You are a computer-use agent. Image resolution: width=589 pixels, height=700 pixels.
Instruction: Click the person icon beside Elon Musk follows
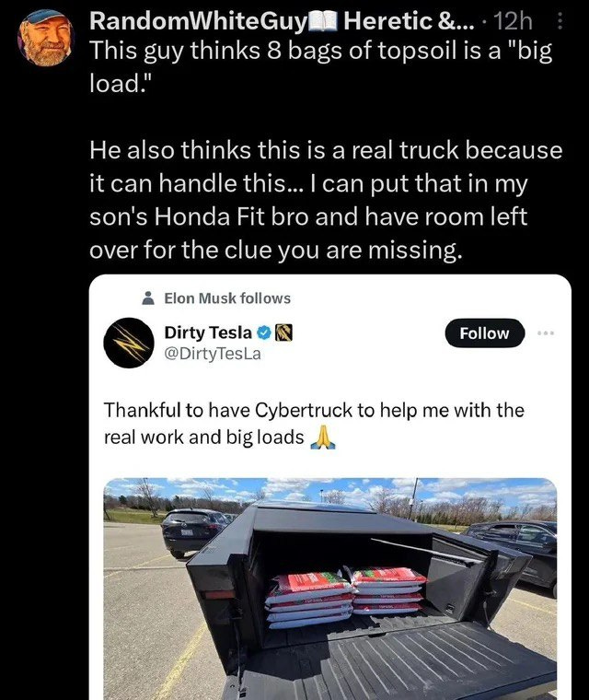click(148, 298)
